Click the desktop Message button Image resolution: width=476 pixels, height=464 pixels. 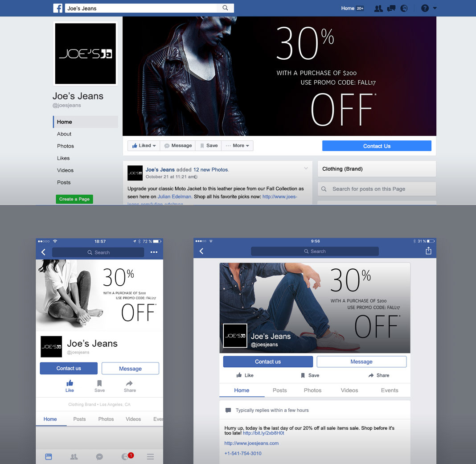[178, 146]
